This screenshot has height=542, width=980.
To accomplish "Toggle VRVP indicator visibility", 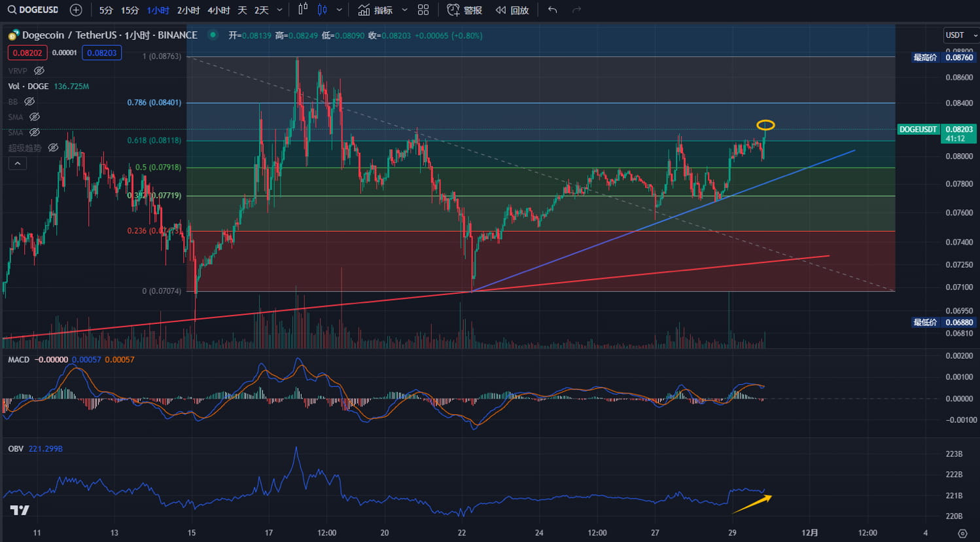I will [39, 71].
